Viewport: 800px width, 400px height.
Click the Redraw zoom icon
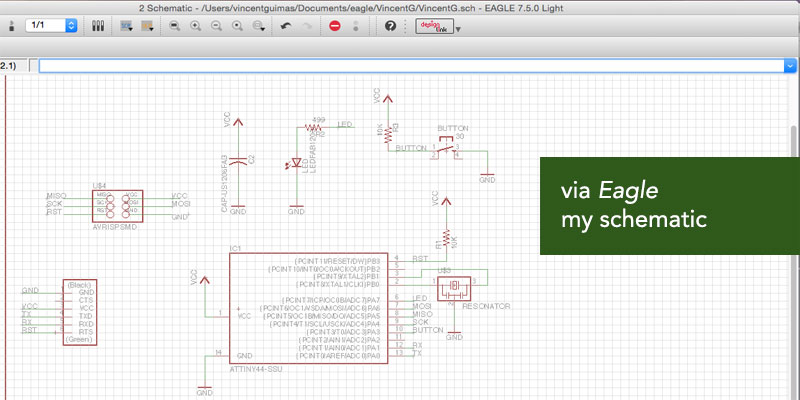coord(237,26)
